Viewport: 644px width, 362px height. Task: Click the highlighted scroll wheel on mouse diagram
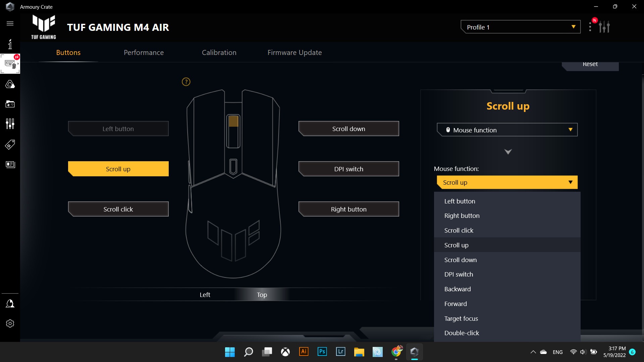point(233,121)
